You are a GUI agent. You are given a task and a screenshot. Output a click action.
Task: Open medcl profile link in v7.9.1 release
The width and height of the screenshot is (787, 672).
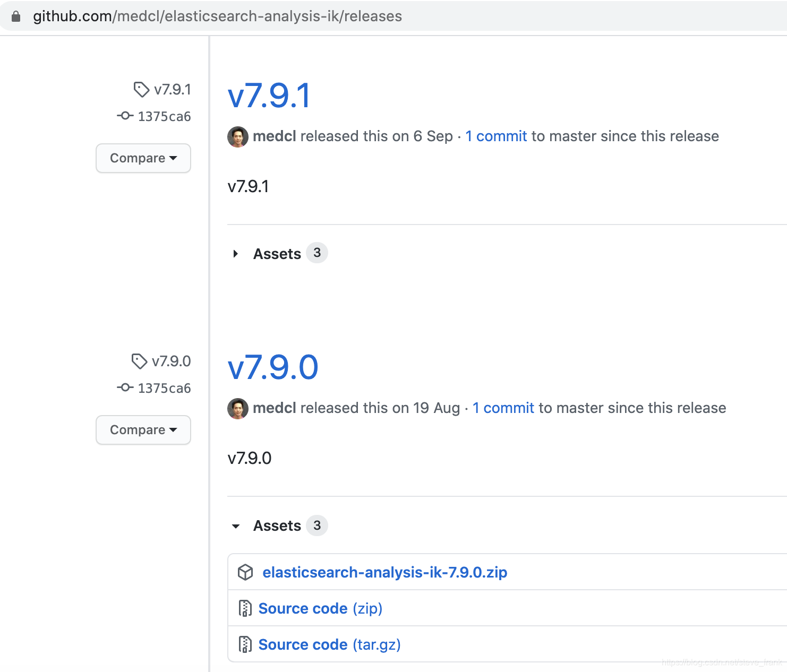[x=275, y=136]
